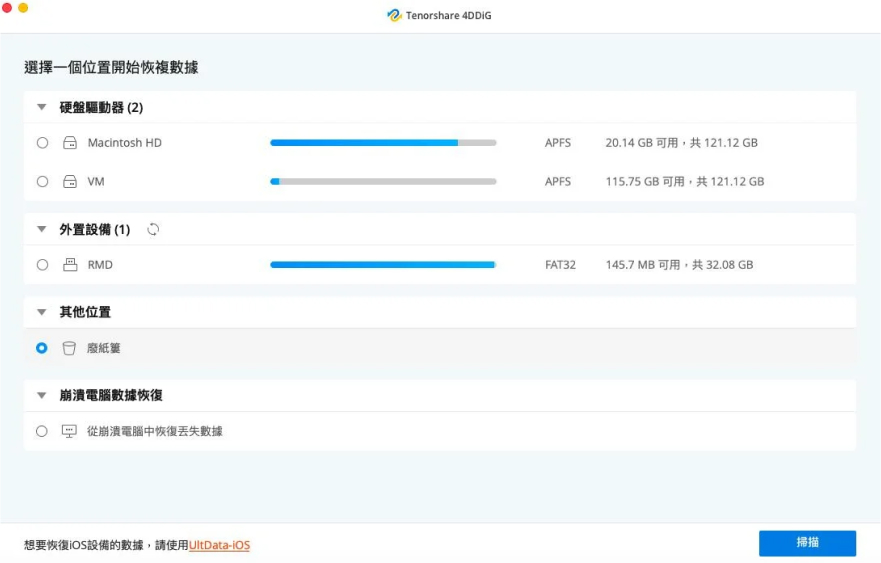Click the Macintosh HD usage bar

pos(383,143)
